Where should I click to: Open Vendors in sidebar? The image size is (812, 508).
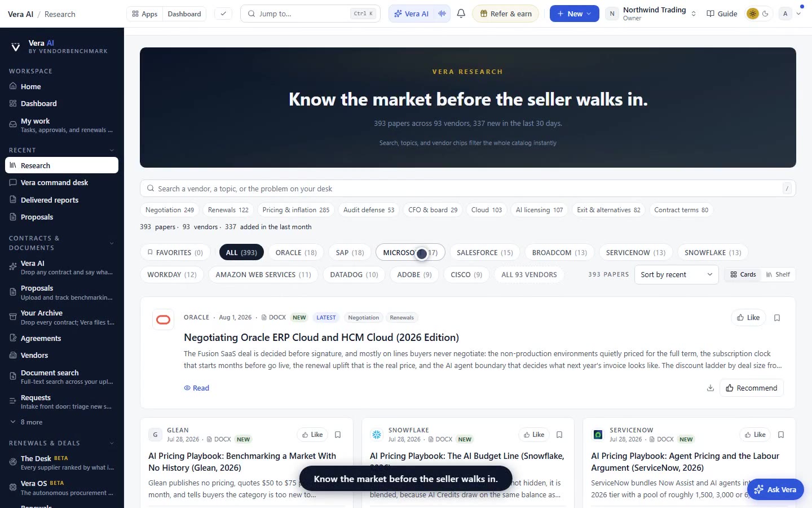tap(62, 355)
